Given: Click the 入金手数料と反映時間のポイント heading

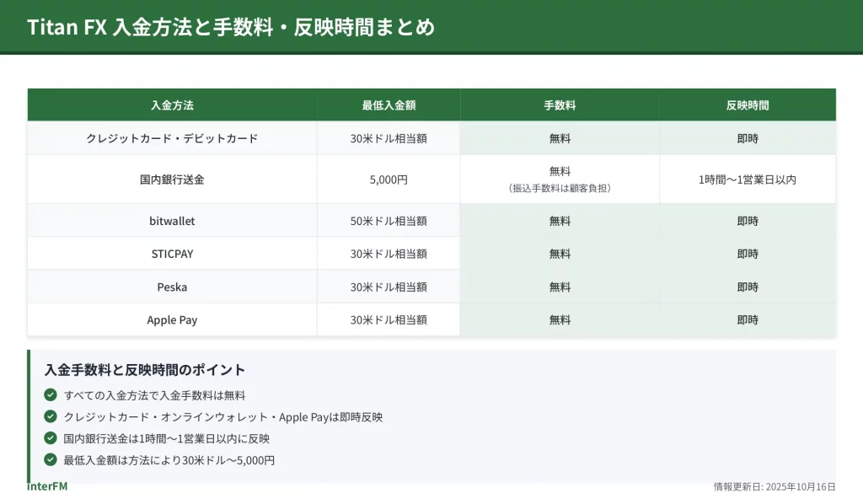Looking at the screenshot, I should click(x=145, y=370).
